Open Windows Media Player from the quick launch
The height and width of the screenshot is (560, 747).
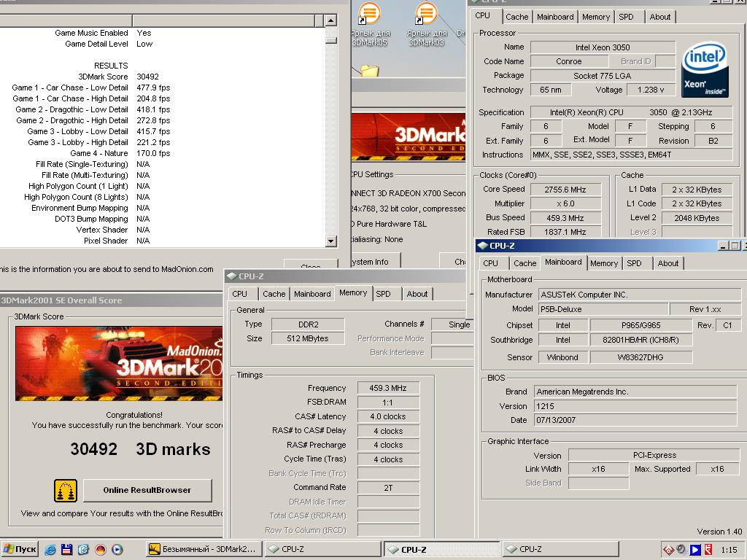[x=117, y=550]
